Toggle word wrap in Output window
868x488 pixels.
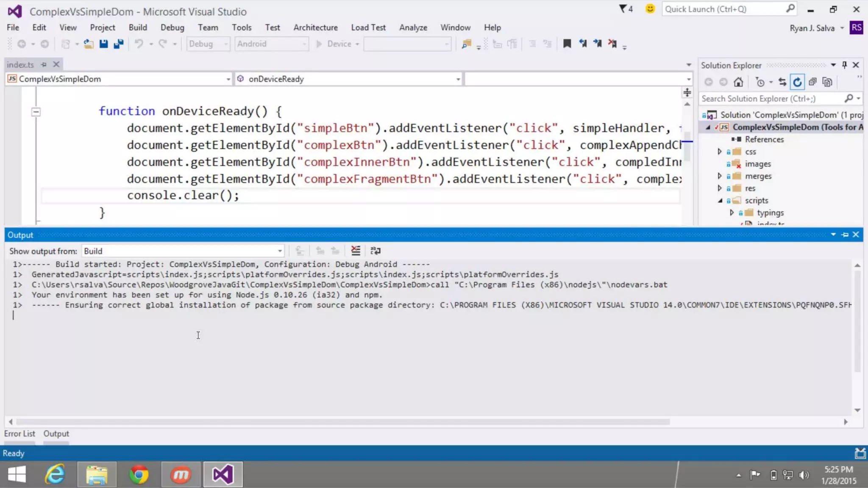coord(375,251)
